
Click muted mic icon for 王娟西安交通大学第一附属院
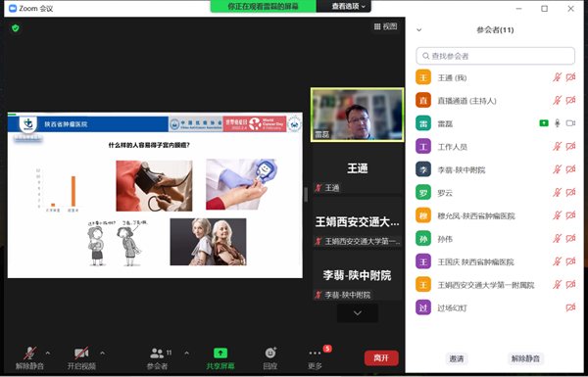click(x=557, y=285)
